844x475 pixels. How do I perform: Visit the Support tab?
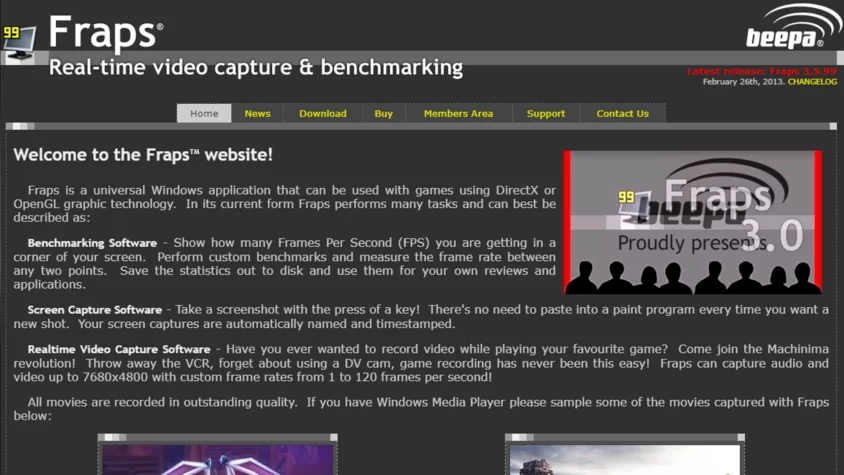coord(546,114)
